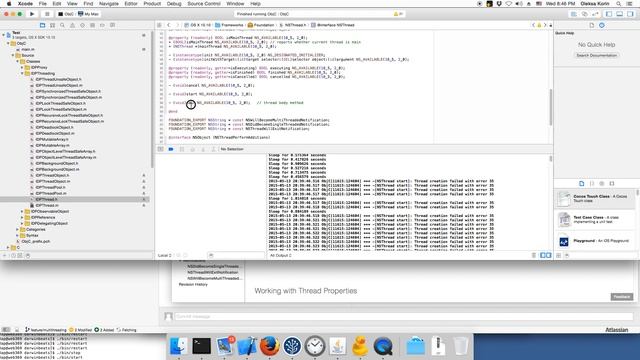Run the project with the Play button

(x=32, y=14)
